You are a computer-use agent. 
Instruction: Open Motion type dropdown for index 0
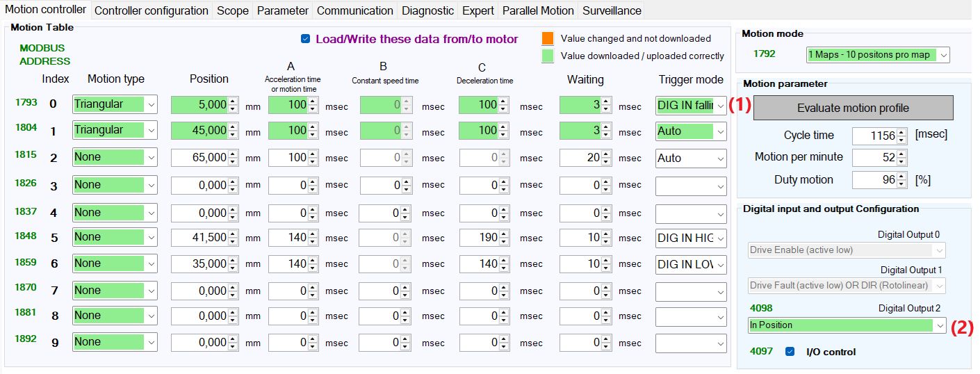tap(152, 105)
